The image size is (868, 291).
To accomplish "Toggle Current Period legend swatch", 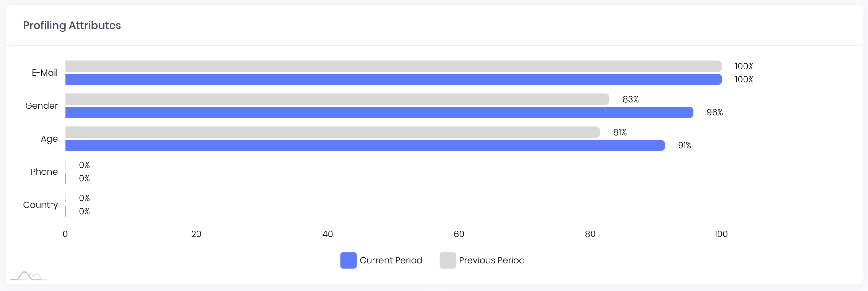I will coord(348,260).
